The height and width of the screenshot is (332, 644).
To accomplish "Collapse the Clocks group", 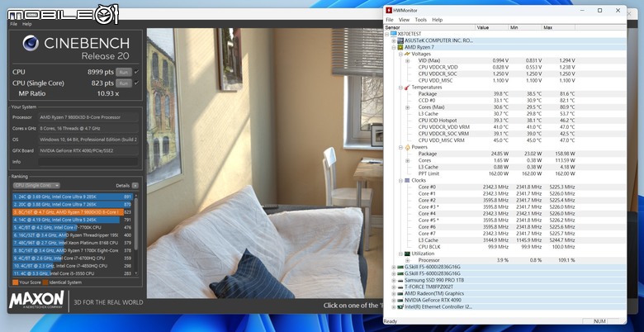I will (x=400, y=180).
